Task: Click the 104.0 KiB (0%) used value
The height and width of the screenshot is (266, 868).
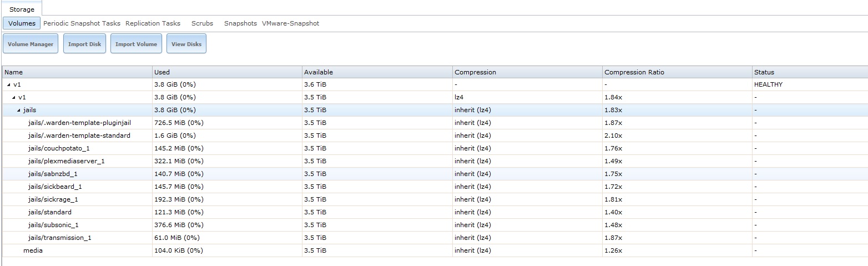Action: point(179,250)
